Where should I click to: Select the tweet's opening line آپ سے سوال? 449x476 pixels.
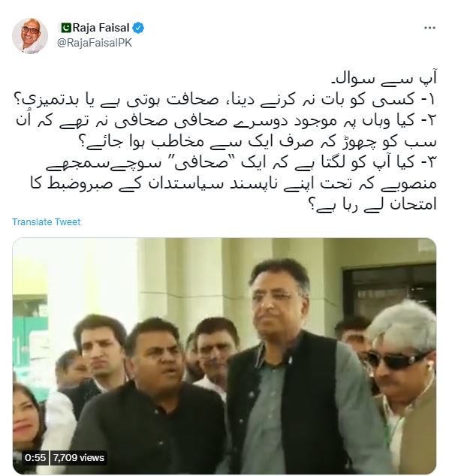[x=384, y=79]
